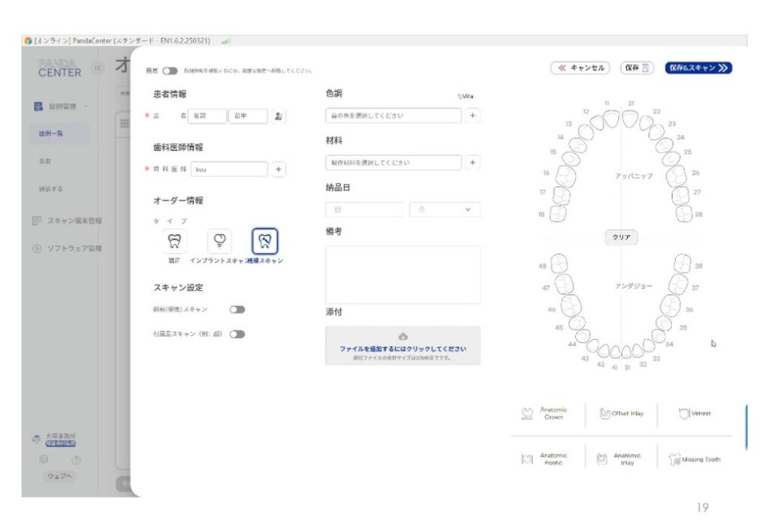Pick the Veneer restoration type
This screenshot has width=769, height=532.
click(x=694, y=413)
